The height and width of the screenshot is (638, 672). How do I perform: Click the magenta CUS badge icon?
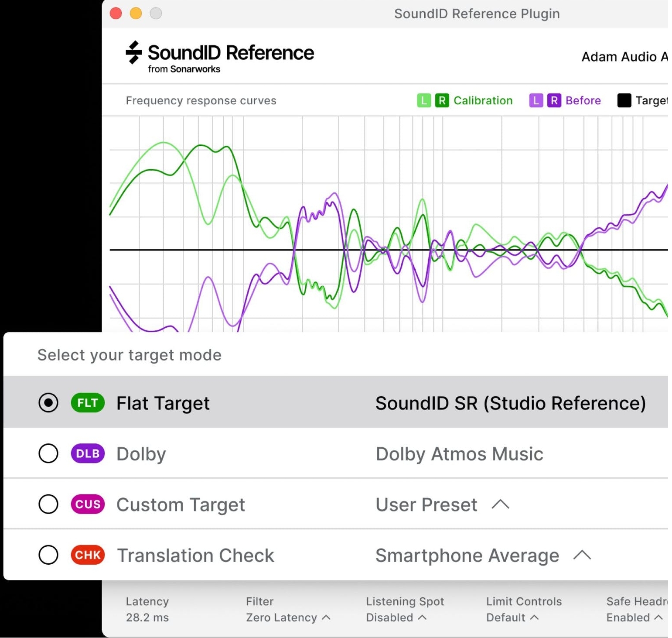(88, 504)
